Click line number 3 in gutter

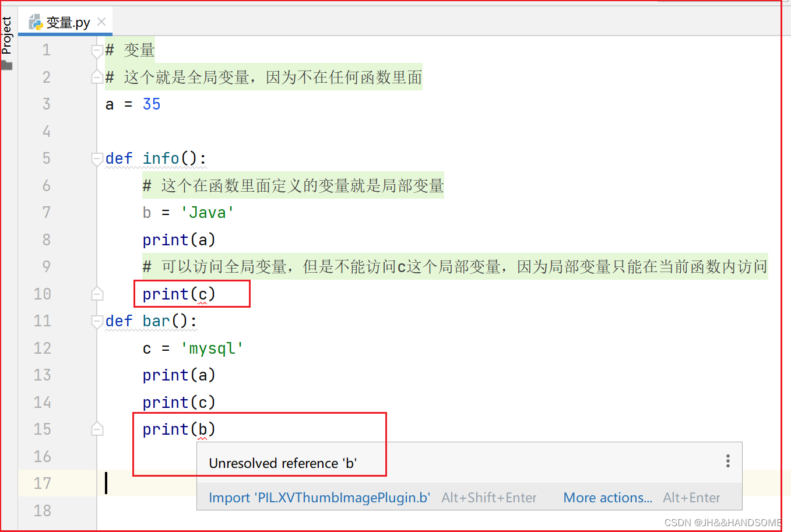pyautogui.click(x=47, y=104)
